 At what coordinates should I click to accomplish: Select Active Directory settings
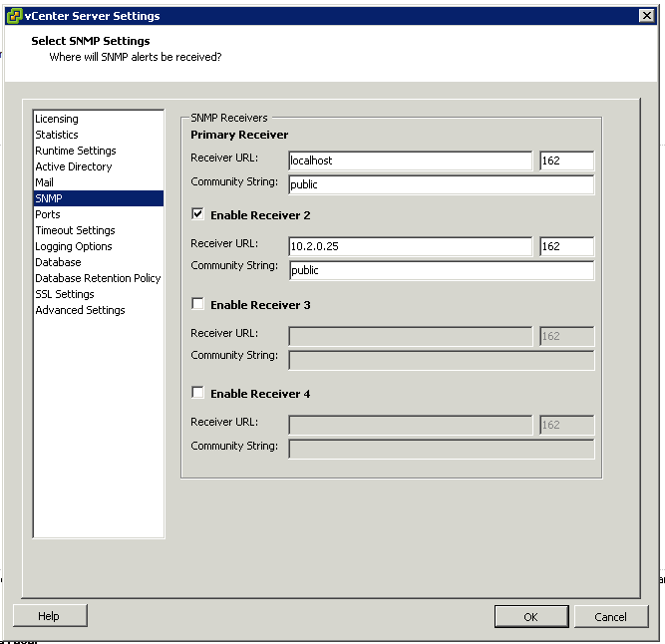click(x=98, y=166)
